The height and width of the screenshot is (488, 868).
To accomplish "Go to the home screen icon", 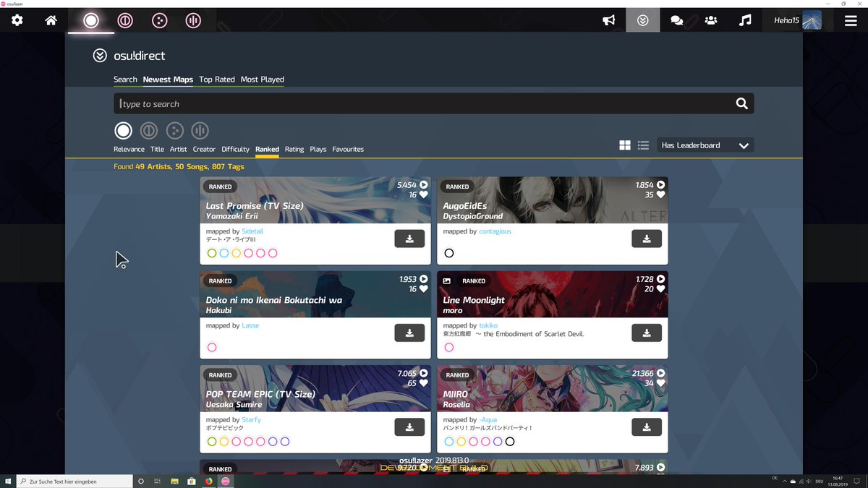I will 51,20.
